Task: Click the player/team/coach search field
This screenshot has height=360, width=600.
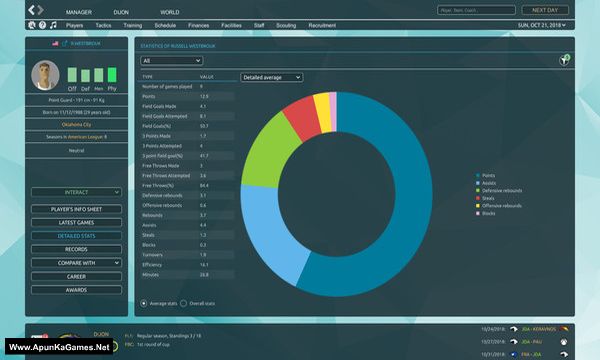Action: click(476, 10)
